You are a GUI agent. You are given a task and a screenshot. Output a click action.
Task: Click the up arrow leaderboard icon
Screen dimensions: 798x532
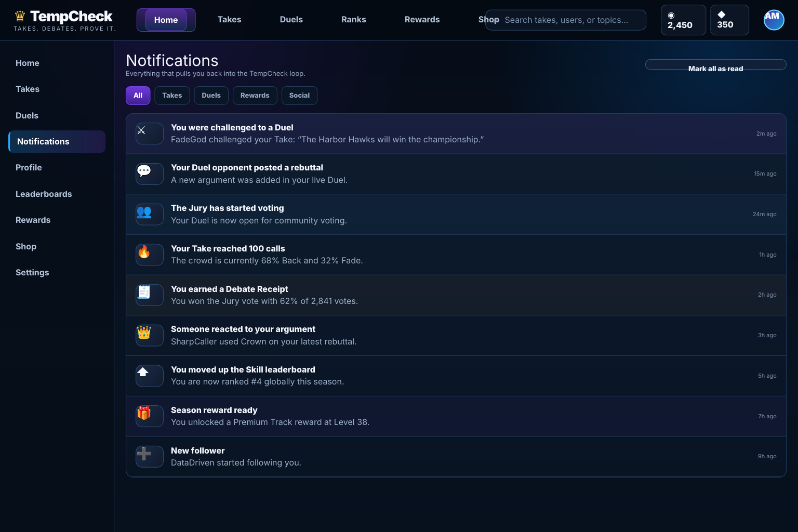(x=150, y=376)
